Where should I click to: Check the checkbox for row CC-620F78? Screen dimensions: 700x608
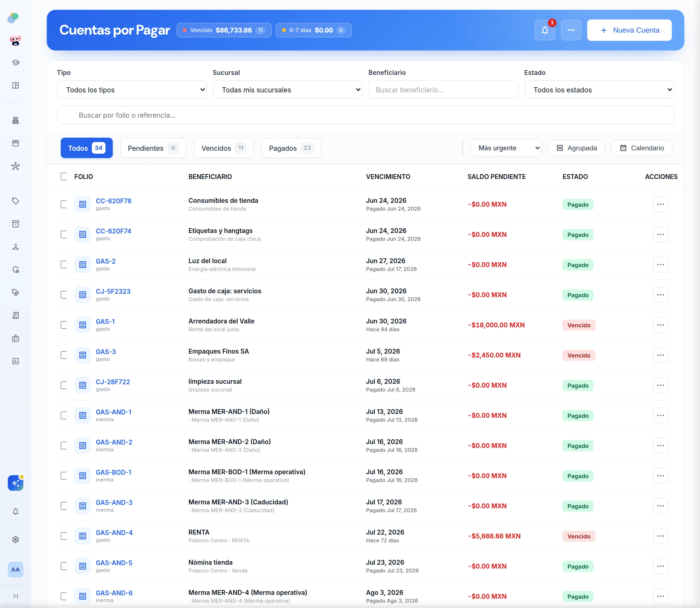pos(64,204)
